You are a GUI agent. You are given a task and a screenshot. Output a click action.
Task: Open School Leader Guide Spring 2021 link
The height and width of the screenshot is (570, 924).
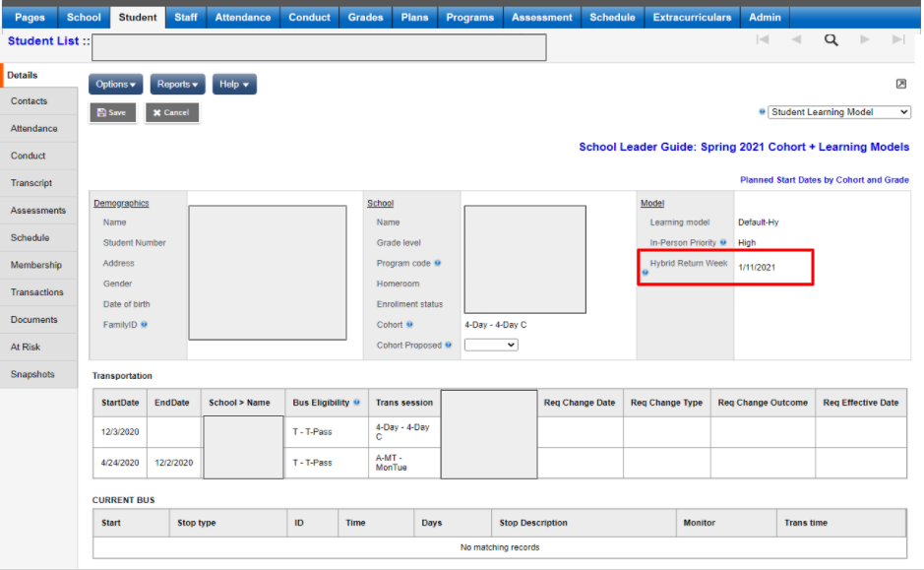pyautogui.click(x=744, y=147)
